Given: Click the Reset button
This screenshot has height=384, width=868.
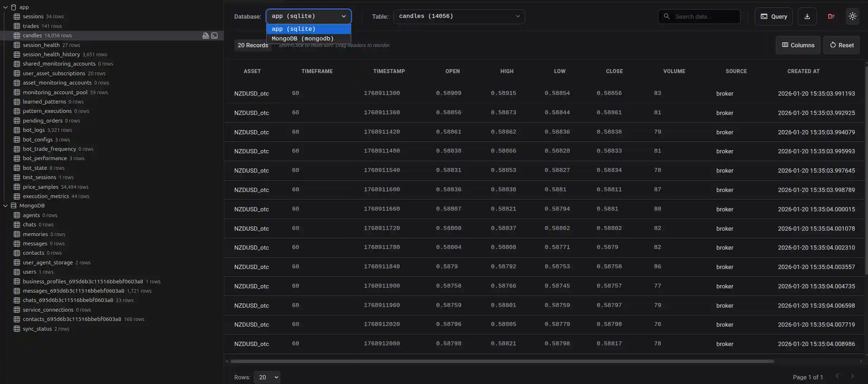Looking at the screenshot, I should pyautogui.click(x=841, y=45).
